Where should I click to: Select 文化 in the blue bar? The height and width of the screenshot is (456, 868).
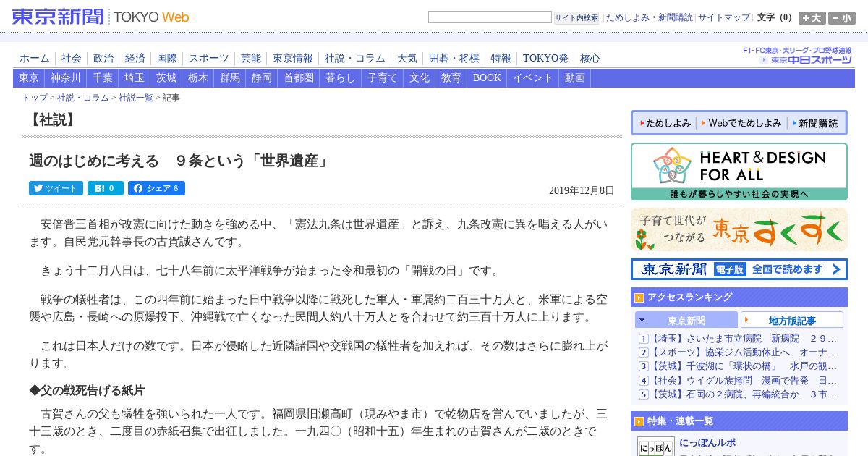[420, 78]
